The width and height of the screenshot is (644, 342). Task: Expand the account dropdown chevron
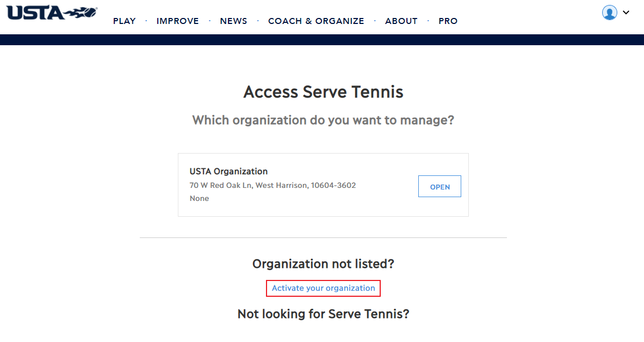626,13
